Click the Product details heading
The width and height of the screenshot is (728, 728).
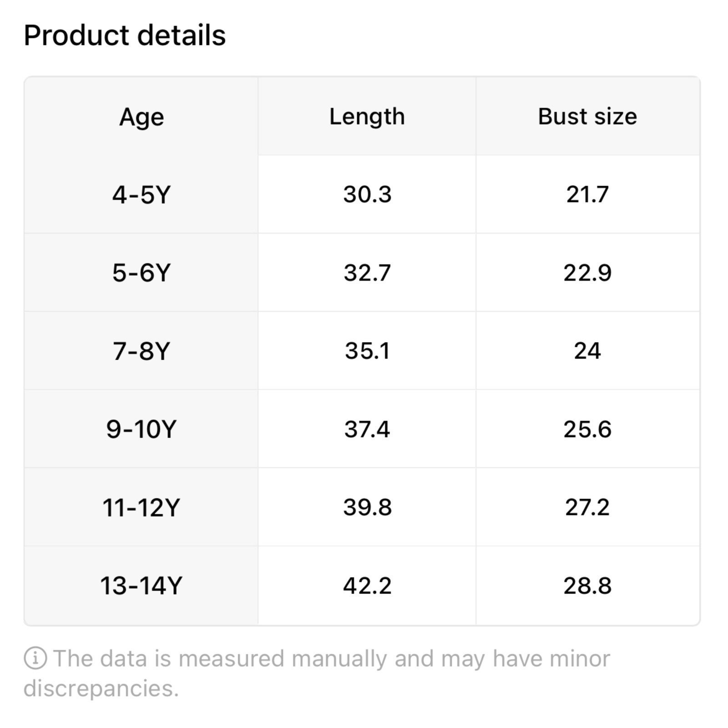click(x=125, y=35)
